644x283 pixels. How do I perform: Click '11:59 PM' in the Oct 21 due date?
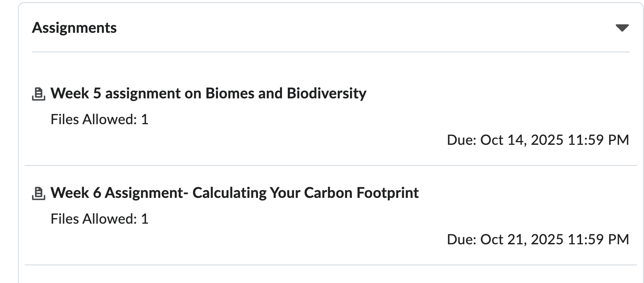[x=598, y=240]
